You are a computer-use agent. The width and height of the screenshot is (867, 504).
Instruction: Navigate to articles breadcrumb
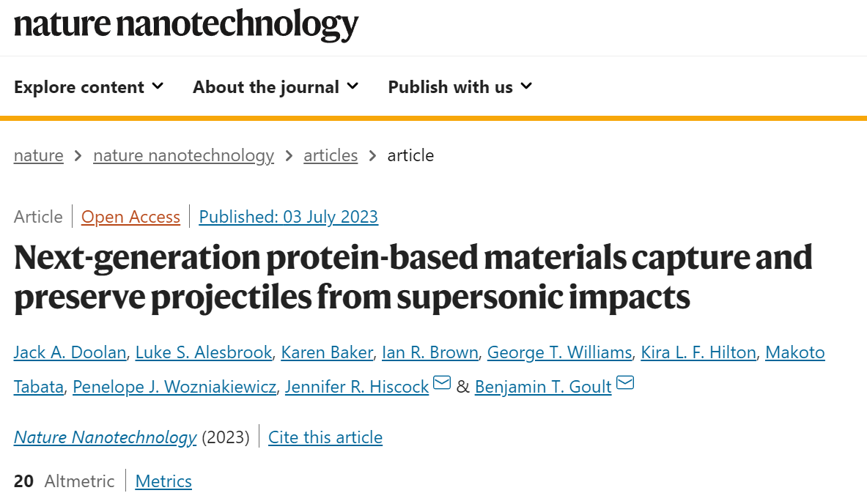(331, 155)
